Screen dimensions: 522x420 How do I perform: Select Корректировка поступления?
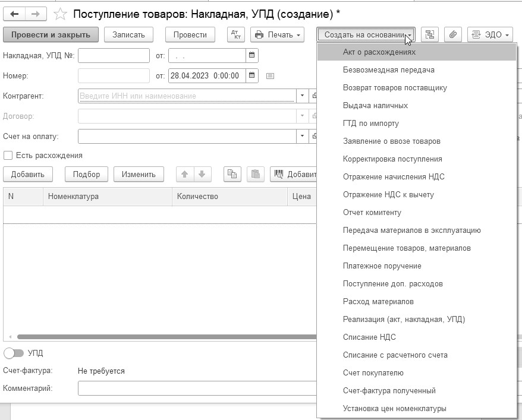coord(416,159)
